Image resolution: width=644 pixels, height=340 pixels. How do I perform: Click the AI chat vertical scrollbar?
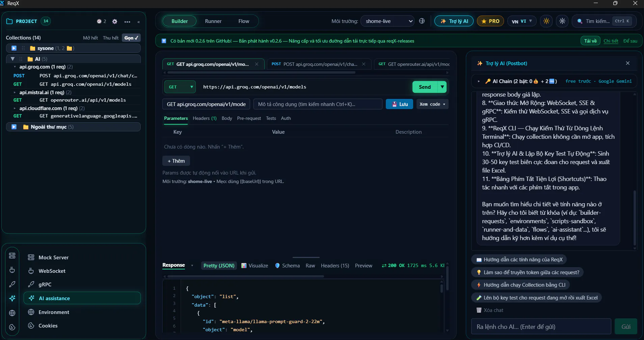coord(635,218)
